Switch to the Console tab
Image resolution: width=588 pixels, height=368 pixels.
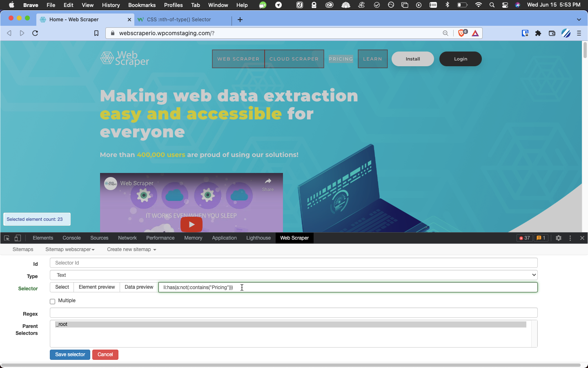(71, 238)
